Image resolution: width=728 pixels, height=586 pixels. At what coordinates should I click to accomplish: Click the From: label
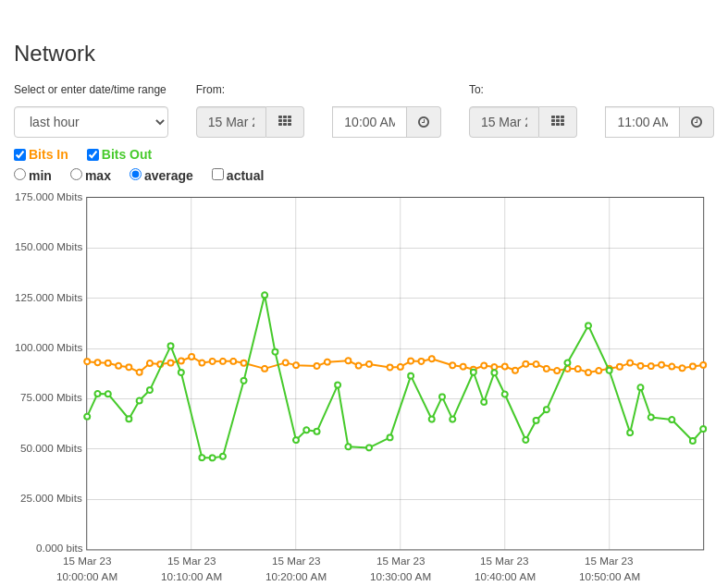tap(210, 90)
